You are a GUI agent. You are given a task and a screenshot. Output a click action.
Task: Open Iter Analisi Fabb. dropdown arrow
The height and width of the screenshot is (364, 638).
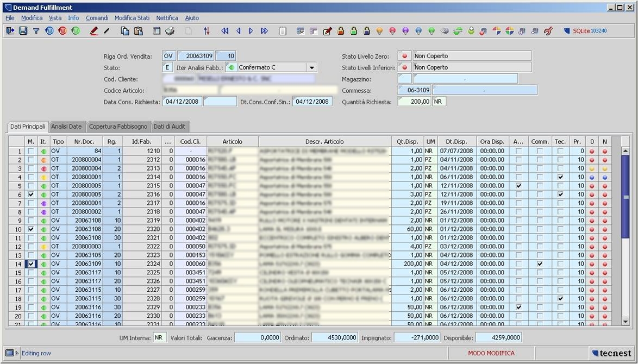pyautogui.click(x=312, y=67)
